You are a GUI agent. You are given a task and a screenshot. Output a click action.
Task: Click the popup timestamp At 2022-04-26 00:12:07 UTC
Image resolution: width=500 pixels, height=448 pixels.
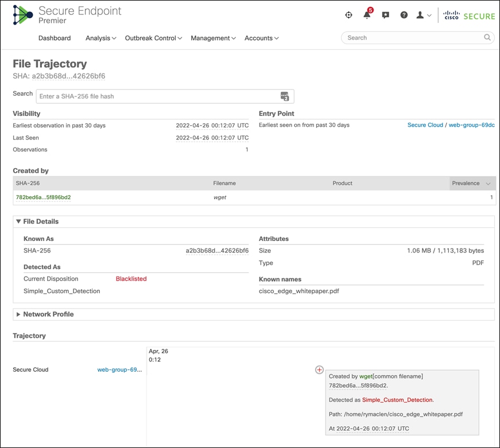pyautogui.click(x=369, y=428)
